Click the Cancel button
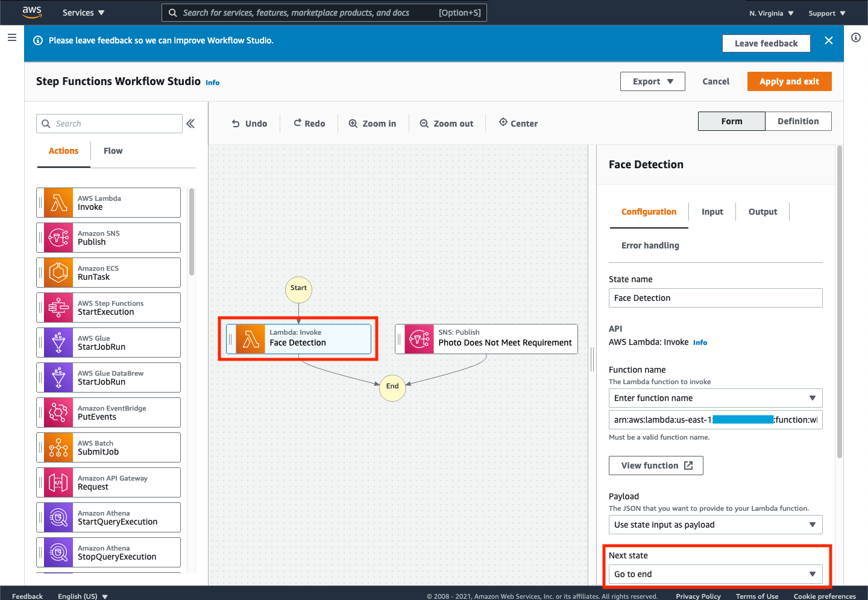This screenshot has width=868, height=600. pos(715,81)
